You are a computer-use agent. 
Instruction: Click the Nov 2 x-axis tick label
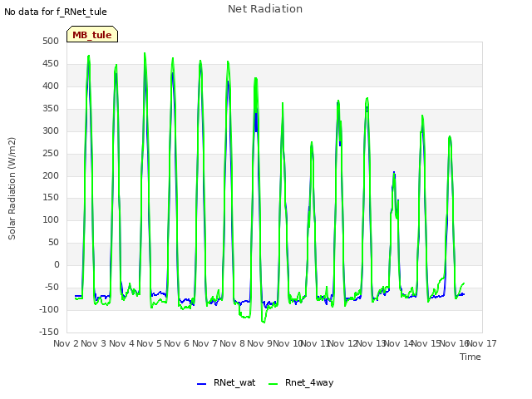coord(66,343)
